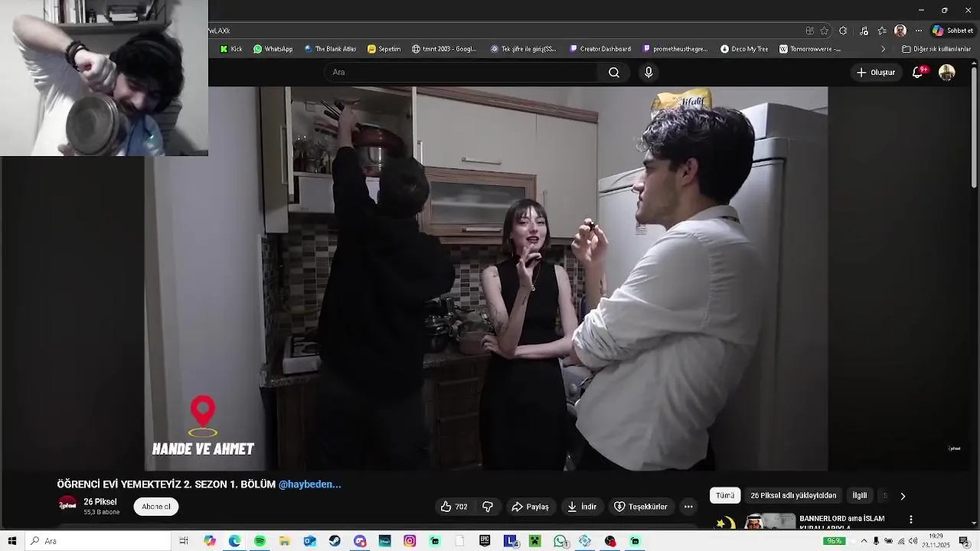Open the 26 Piksel channel avatar
Screen dimensions: 980x551
click(x=67, y=504)
